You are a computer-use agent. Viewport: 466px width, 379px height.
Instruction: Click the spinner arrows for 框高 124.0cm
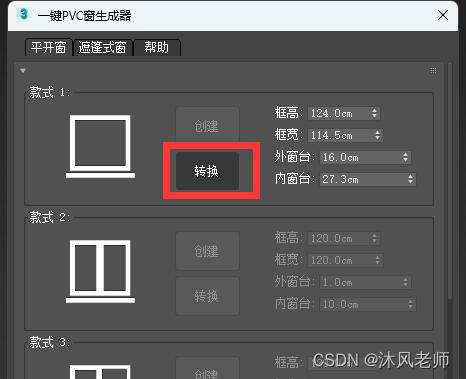(374, 113)
